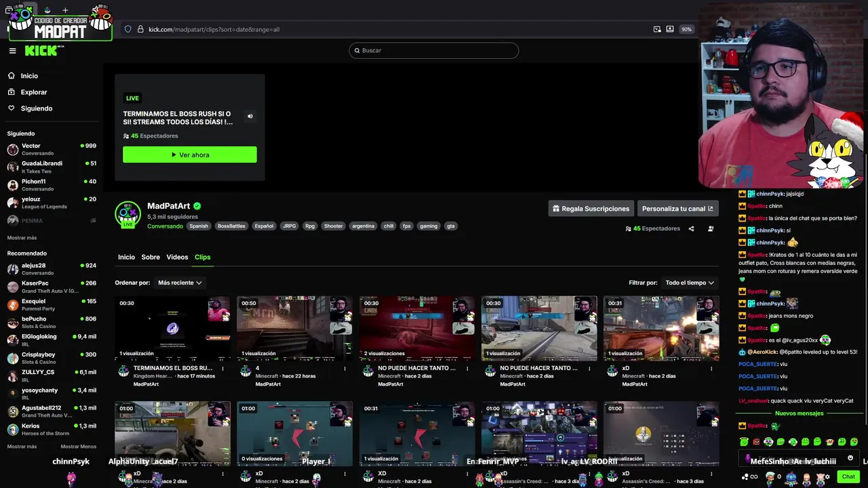Open the chat settings gear icon
Image resolution: width=868 pixels, height=488 pixels.
827,476
